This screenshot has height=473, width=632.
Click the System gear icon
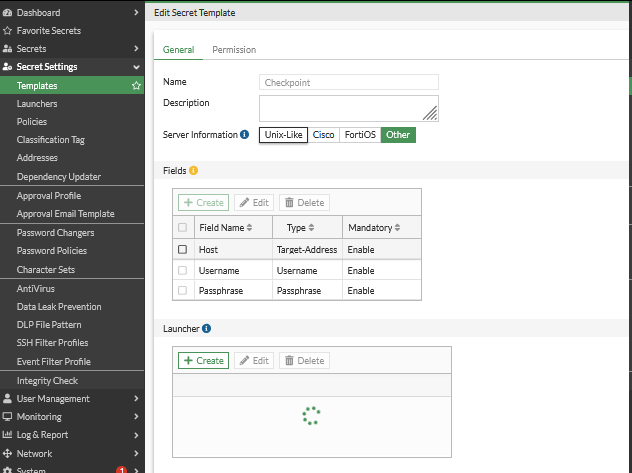coord(7,470)
